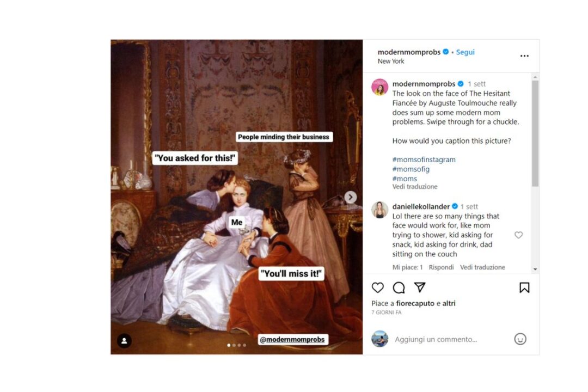Open more options three-dot menu

point(524,56)
